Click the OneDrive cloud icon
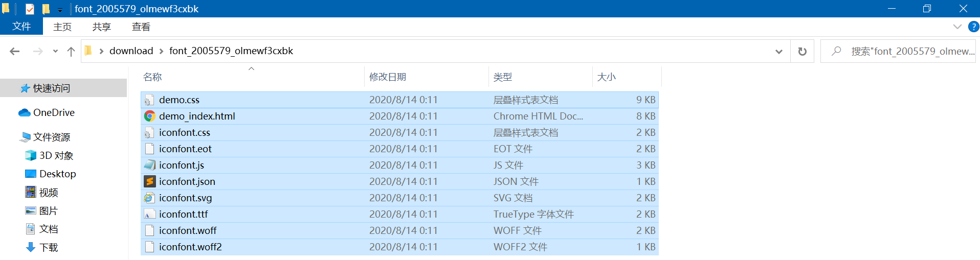 point(25,113)
